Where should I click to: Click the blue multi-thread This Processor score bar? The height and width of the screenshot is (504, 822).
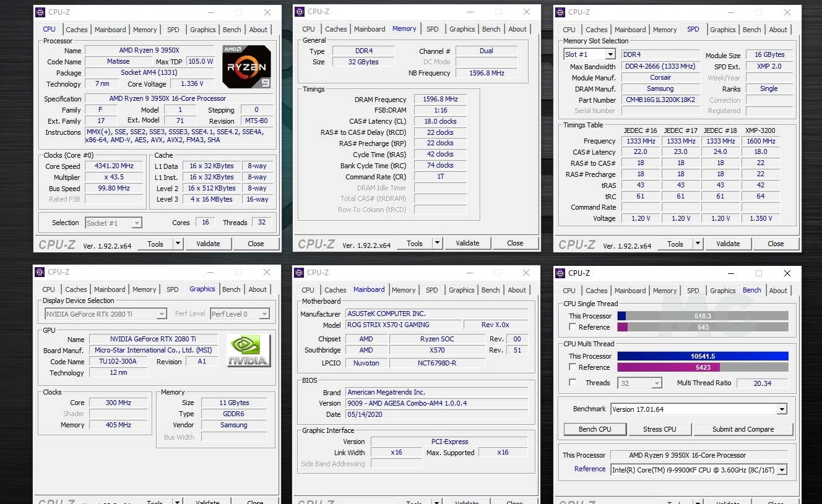tap(703, 356)
